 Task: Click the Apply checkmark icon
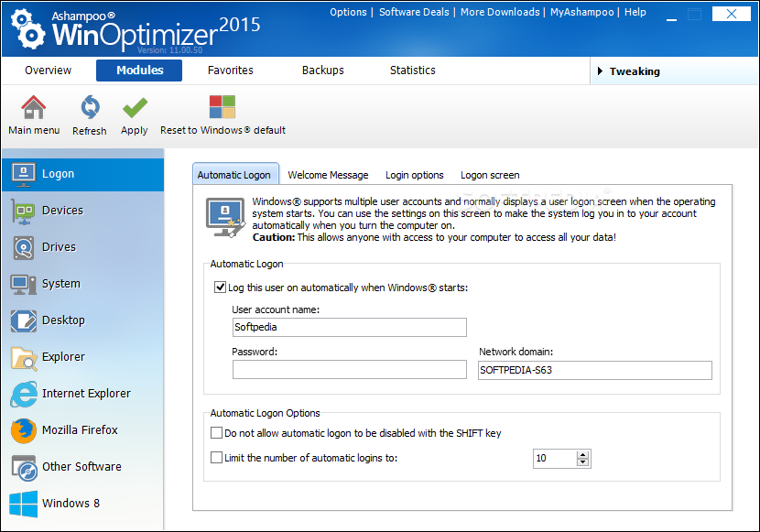click(135, 107)
